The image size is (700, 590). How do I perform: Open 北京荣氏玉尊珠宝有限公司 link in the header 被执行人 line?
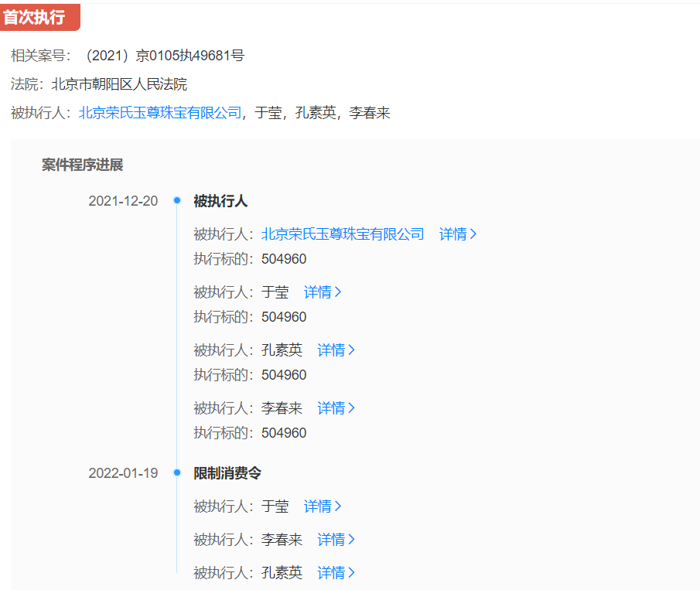(x=160, y=113)
